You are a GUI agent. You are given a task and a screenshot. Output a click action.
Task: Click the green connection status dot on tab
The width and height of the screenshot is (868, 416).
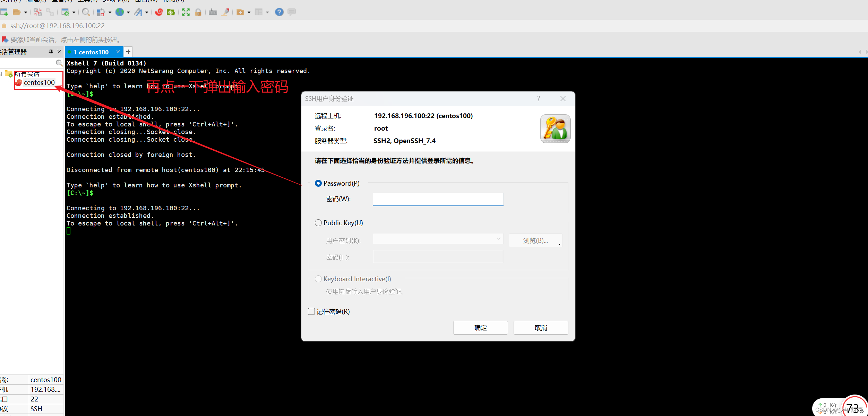point(69,52)
